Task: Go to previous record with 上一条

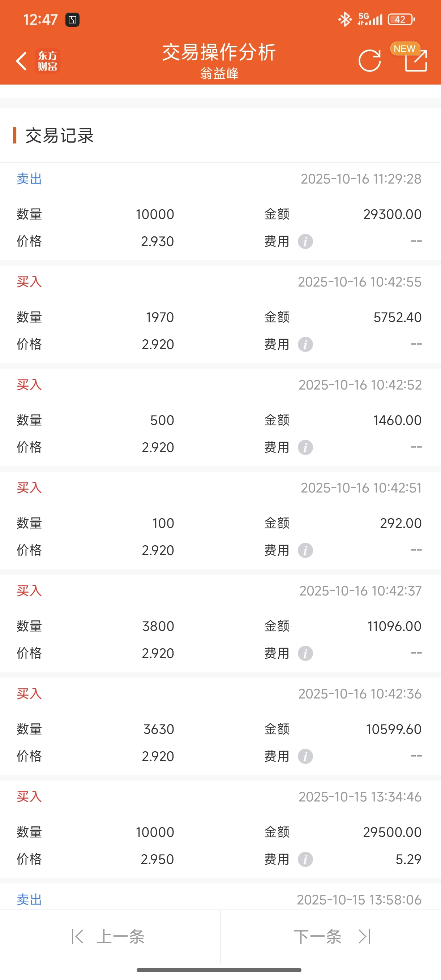Action: 109,937
